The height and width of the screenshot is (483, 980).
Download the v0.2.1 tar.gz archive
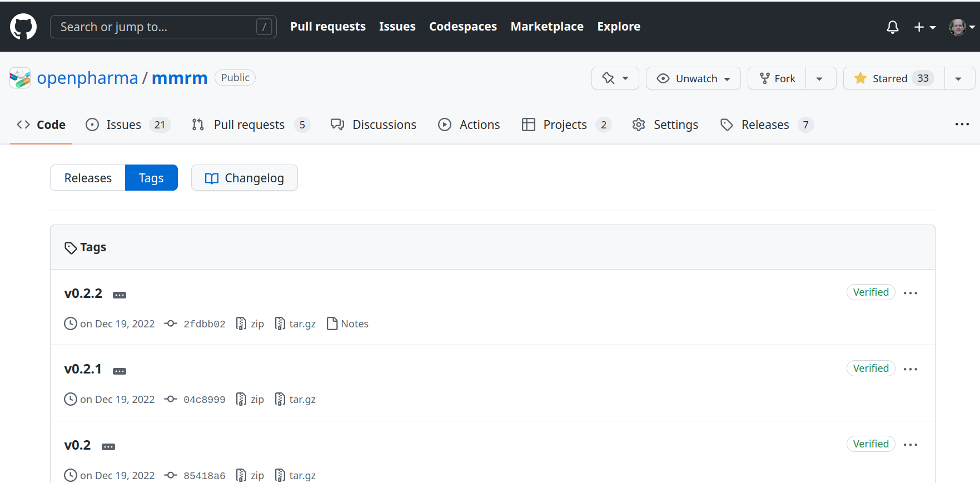(x=296, y=399)
